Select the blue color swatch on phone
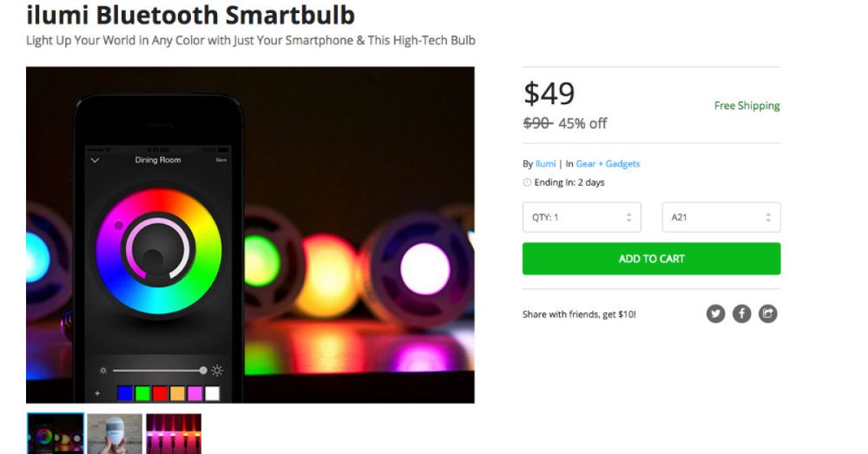 point(125,393)
